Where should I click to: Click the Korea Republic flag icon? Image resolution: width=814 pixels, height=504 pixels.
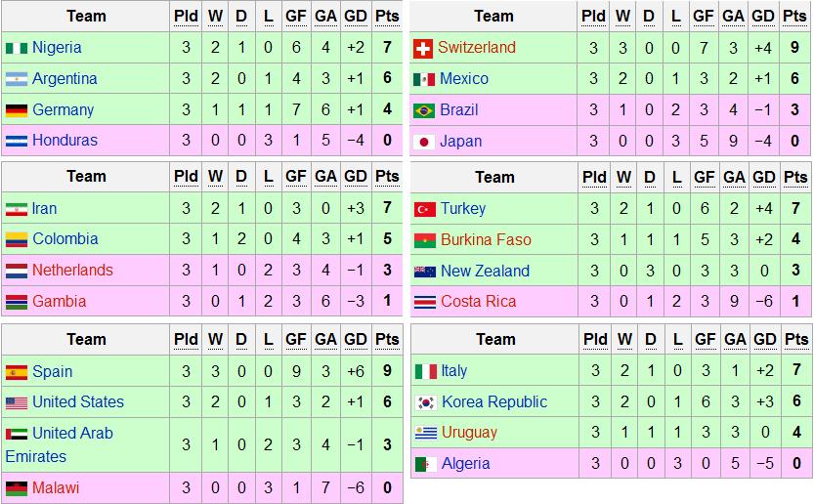(x=424, y=402)
